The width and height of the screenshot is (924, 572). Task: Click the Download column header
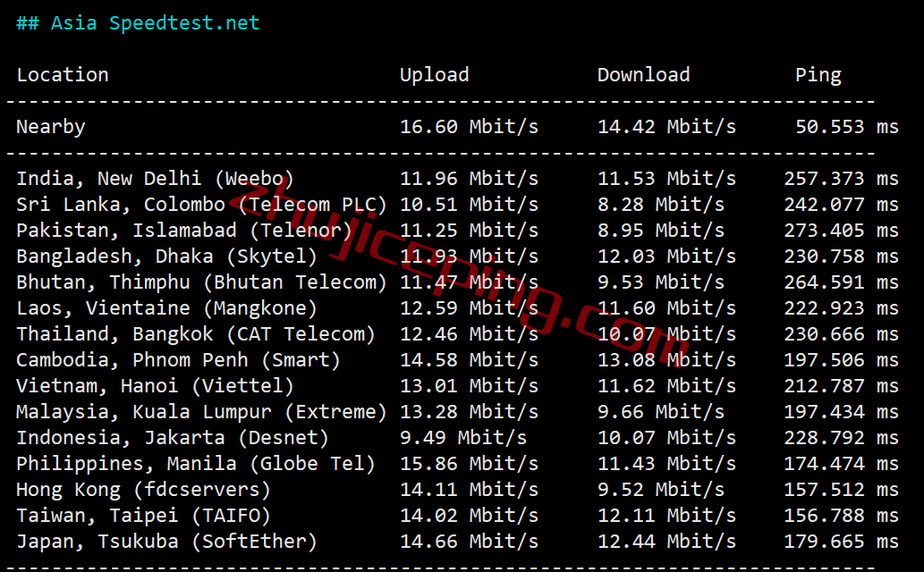pyautogui.click(x=643, y=75)
